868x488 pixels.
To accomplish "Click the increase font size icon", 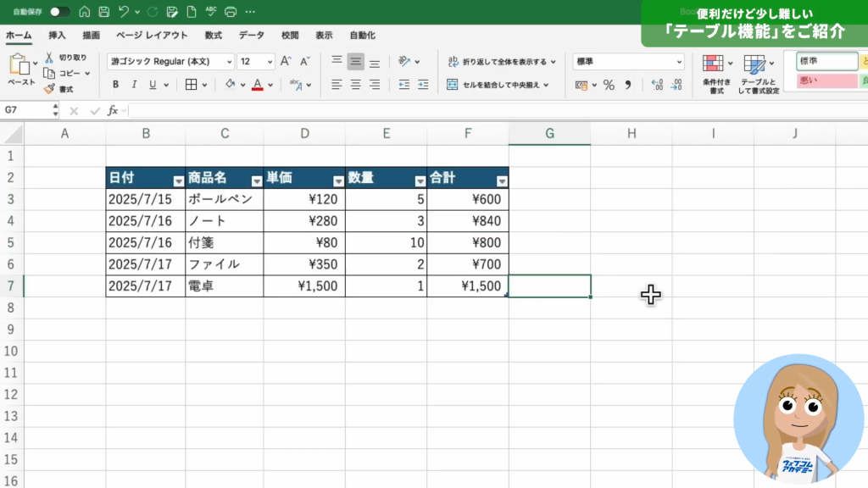I will pos(286,62).
